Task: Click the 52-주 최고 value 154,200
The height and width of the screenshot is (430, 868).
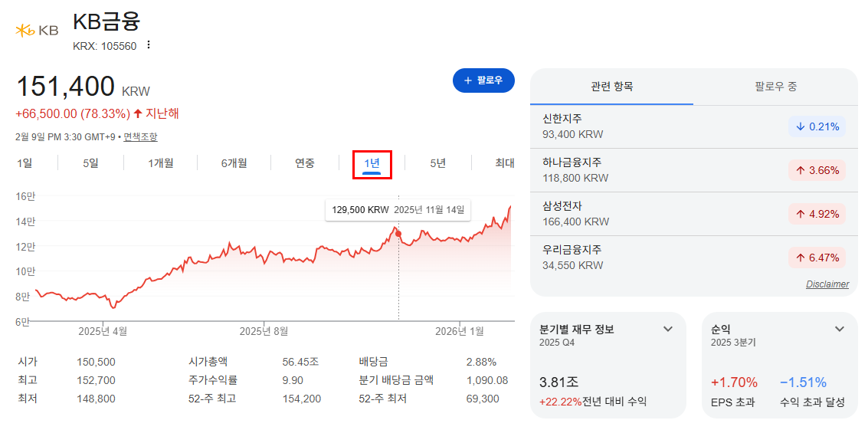Action: click(302, 399)
